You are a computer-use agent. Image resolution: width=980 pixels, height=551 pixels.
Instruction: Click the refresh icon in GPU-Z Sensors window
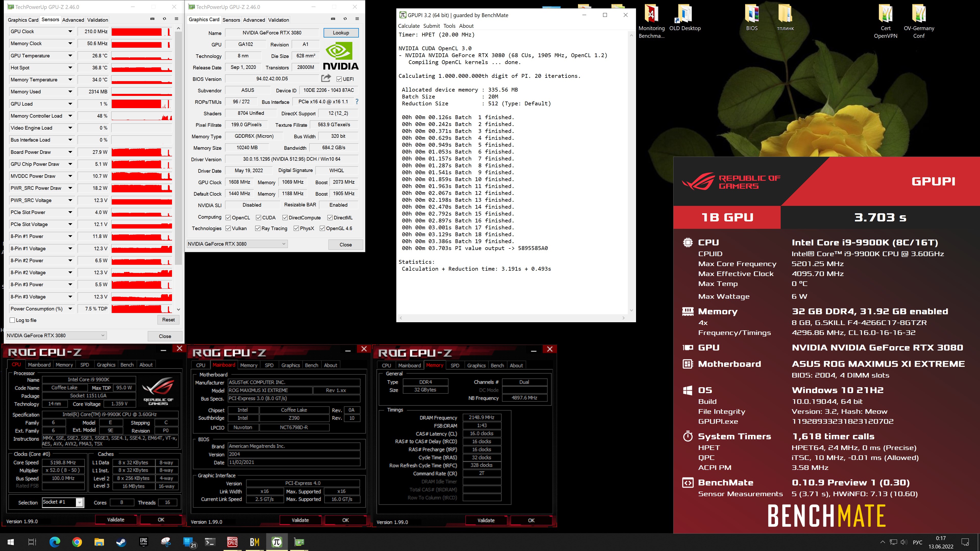pyautogui.click(x=164, y=19)
